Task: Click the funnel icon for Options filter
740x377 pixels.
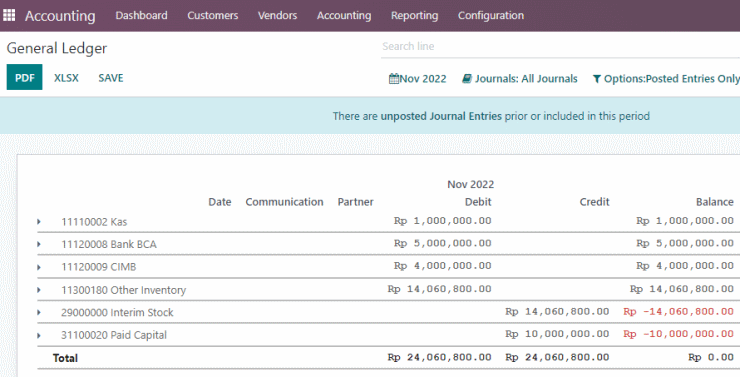Action: tap(597, 79)
